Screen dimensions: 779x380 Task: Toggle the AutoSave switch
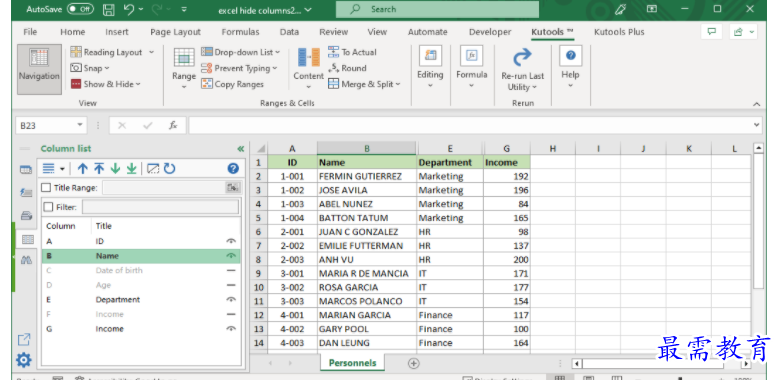[x=80, y=9]
